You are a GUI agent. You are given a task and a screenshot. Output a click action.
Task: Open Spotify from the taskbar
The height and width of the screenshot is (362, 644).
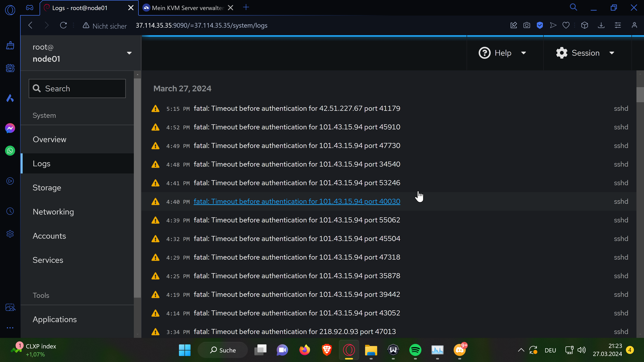pyautogui.click(x=415, y=350)
